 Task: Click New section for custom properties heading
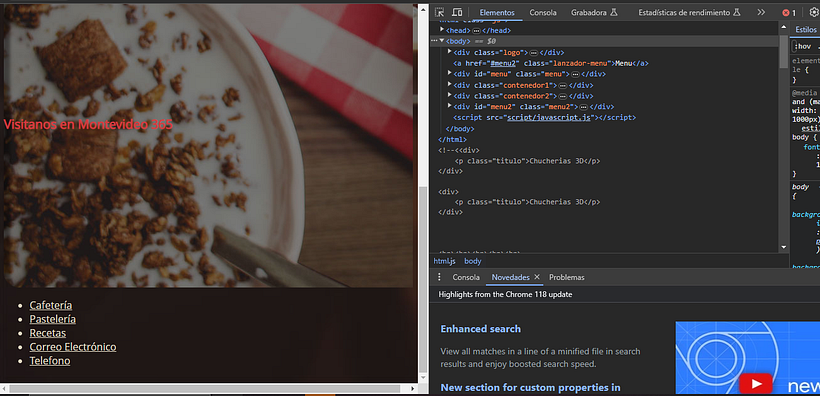tap(530, 388)
